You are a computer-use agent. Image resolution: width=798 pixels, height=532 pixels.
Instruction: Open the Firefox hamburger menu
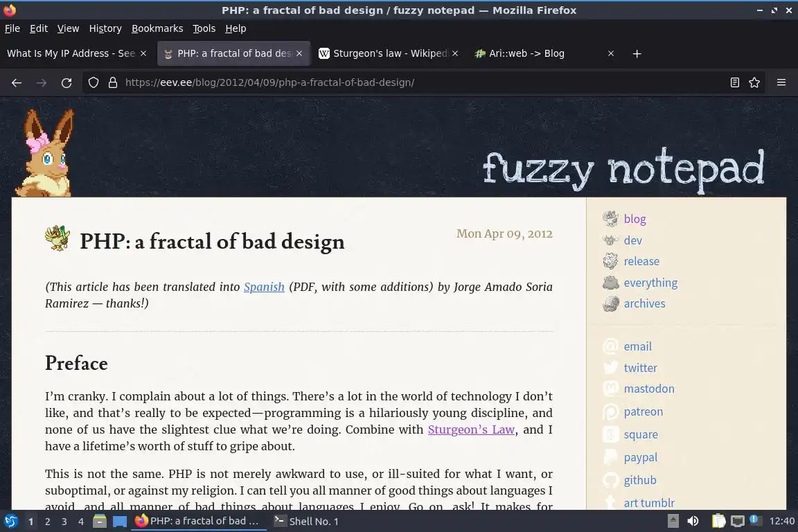[781, 82]
